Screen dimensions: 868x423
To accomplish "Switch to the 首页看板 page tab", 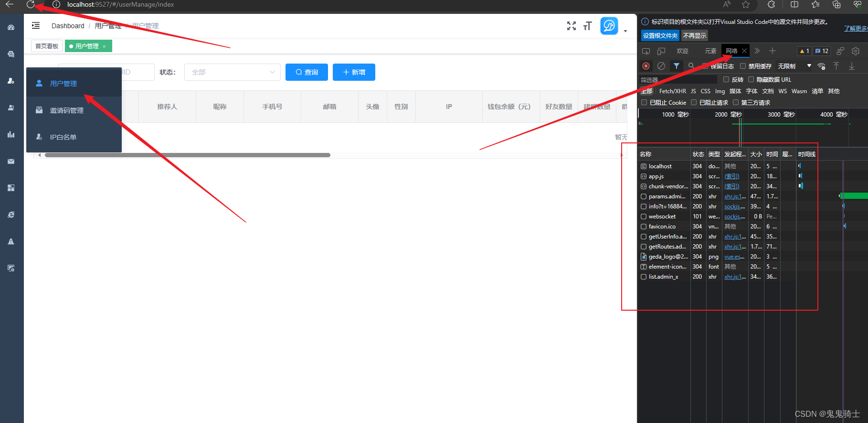I will pyautogui.click(x=47, y=46).
